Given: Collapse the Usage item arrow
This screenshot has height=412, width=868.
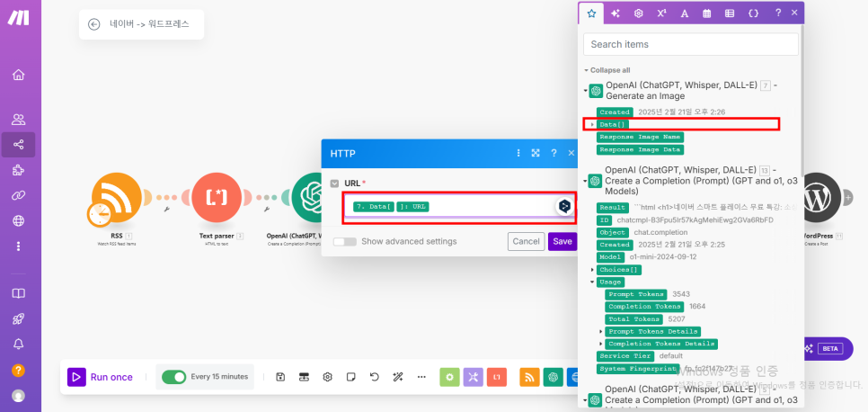Looking at the screenshot, I should [592, 282].
